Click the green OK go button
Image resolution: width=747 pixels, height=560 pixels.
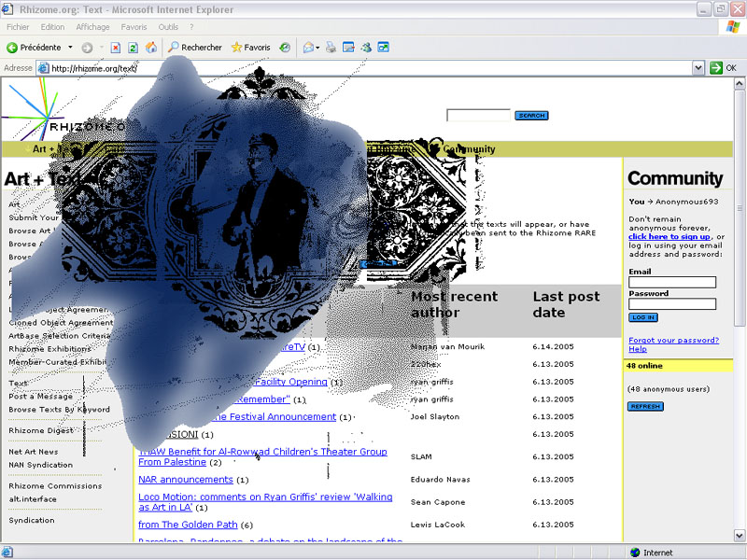[x=723, y=68]
